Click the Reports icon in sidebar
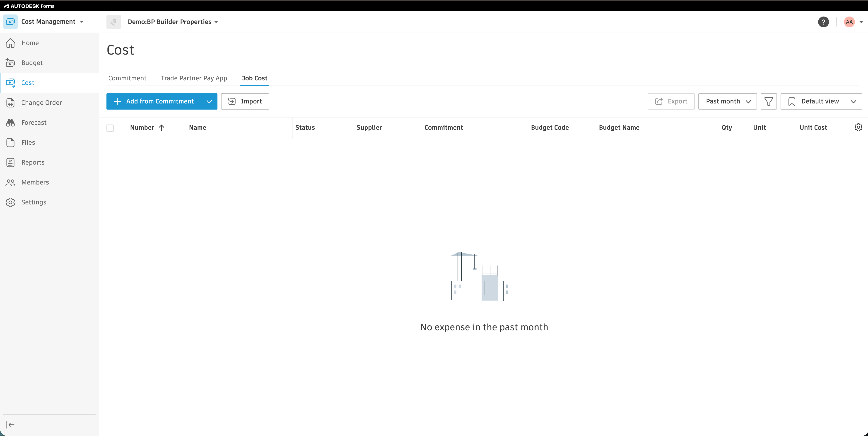The width and height of the screenshot is (868, 436). pyautogui.click(x=10, y=162)
